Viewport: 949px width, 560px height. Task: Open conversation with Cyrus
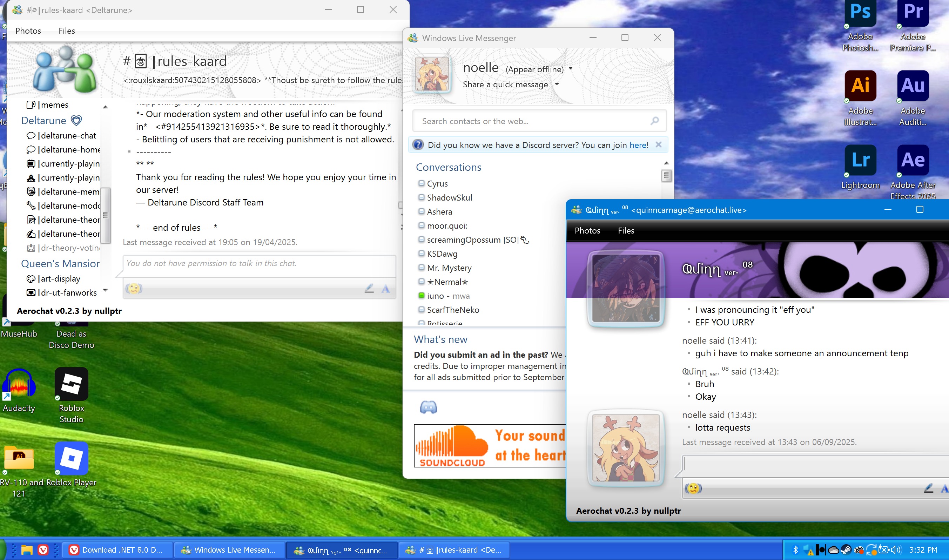433,183
